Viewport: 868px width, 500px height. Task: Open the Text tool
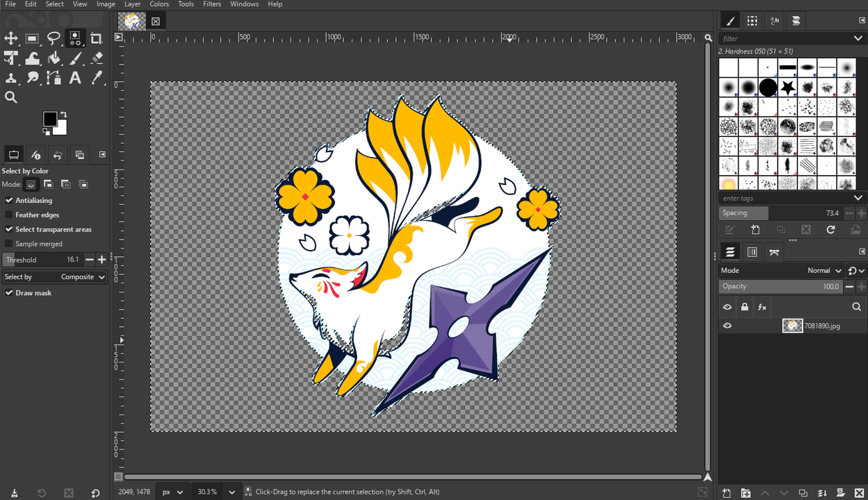pos(75,78)
